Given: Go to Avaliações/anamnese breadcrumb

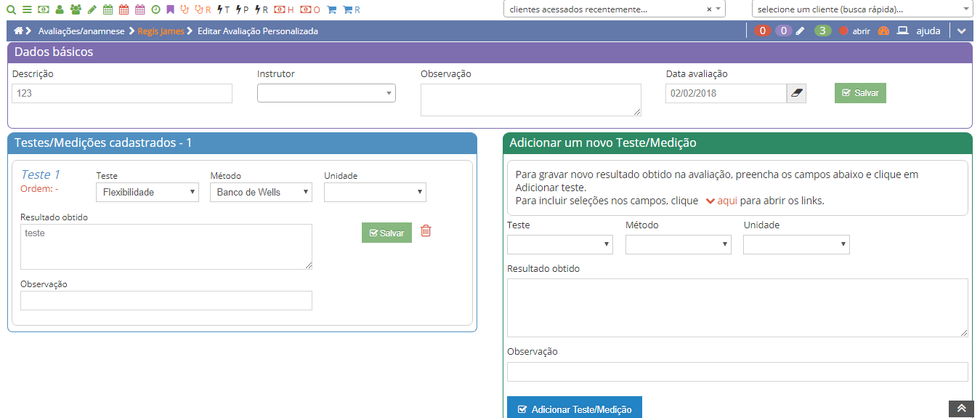Looking at the screenshot, I should click(80, 31).
